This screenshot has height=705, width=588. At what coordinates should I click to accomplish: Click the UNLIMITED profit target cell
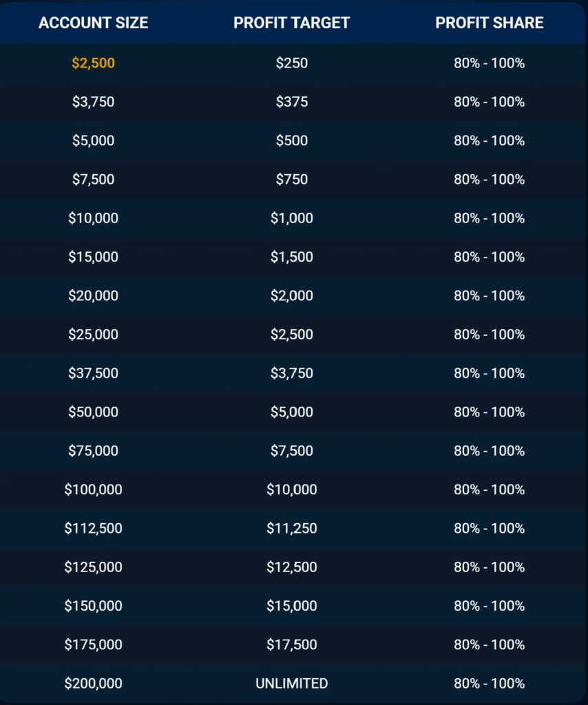(x=291, y=684)
